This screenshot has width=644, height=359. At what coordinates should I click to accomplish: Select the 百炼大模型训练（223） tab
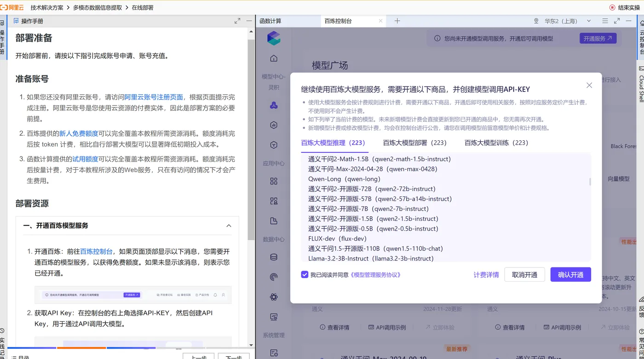[498, 143]
